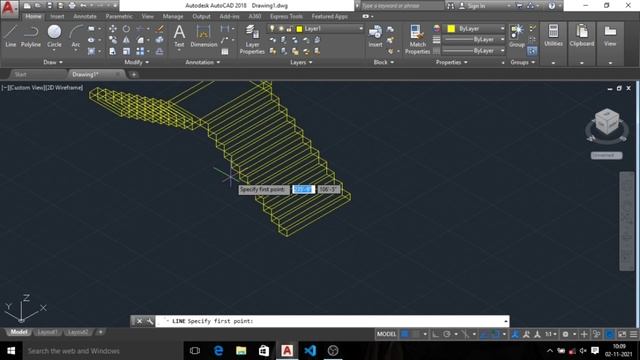Image resolution: width=640 pixels, height=360 pixels.
Task: Click the Plot printer icon in quick access
Action: 72,6
